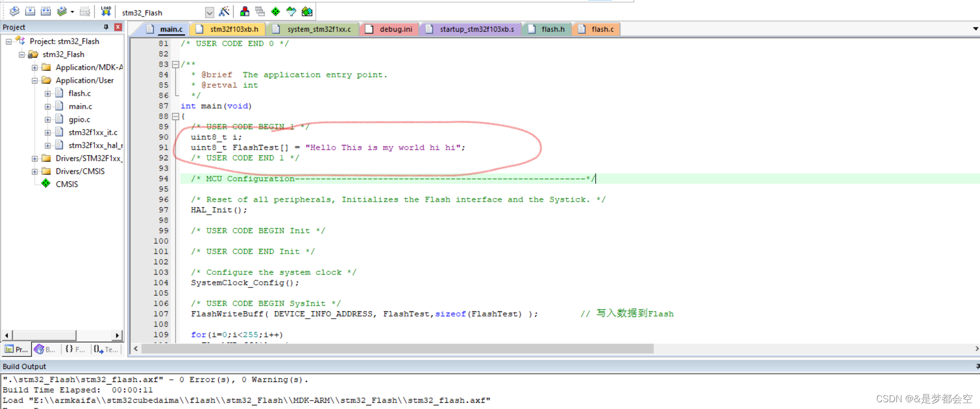Switch to the startup_stm32f103xb.s tab
The width and height of the screenshot is (980, 409).
(x=471, y=29)
